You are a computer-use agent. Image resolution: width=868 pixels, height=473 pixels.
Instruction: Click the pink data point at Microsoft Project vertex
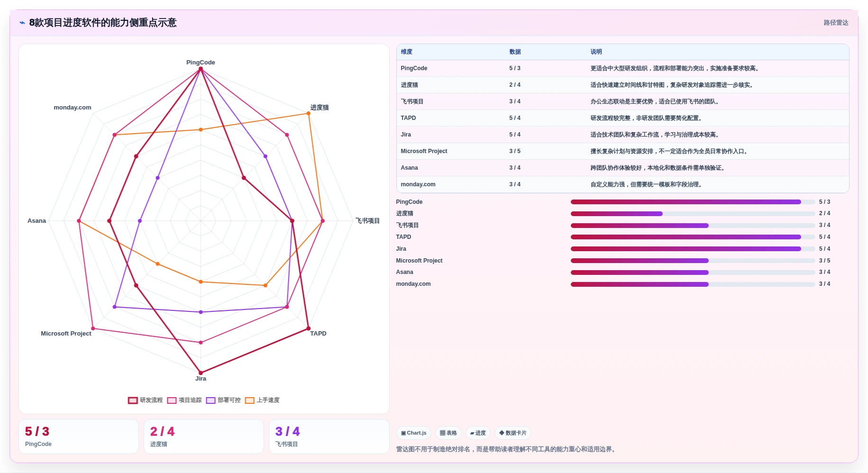(93, 328)
